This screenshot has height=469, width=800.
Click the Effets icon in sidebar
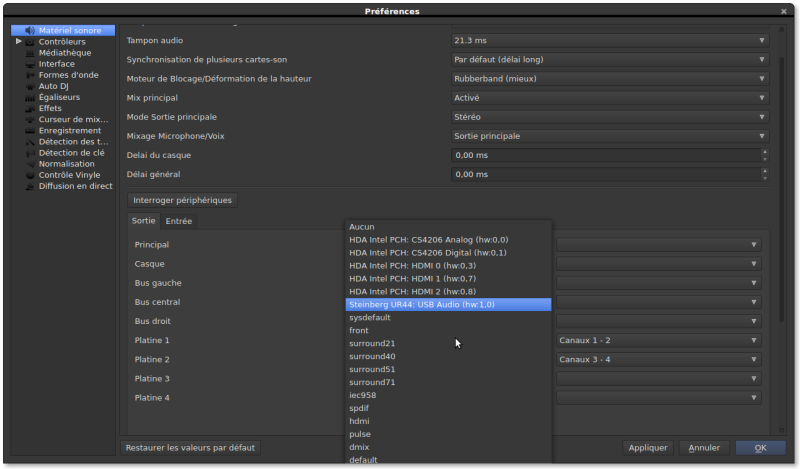(x=30, y=108)
